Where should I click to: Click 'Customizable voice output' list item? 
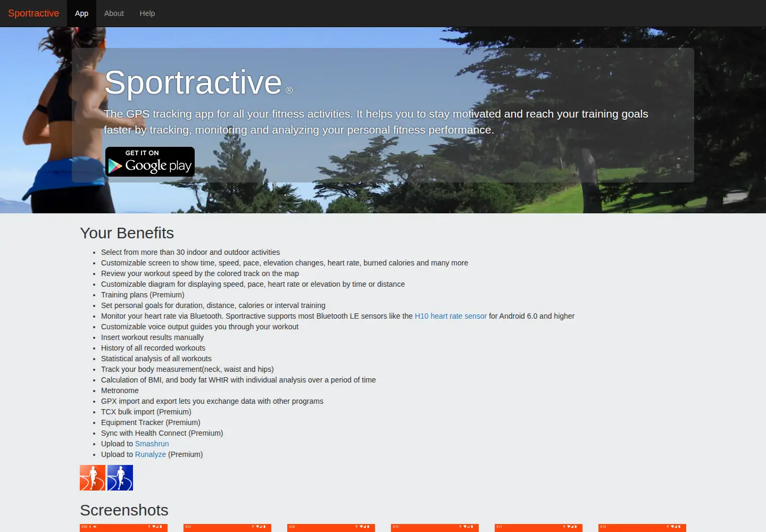pos(200,327)
